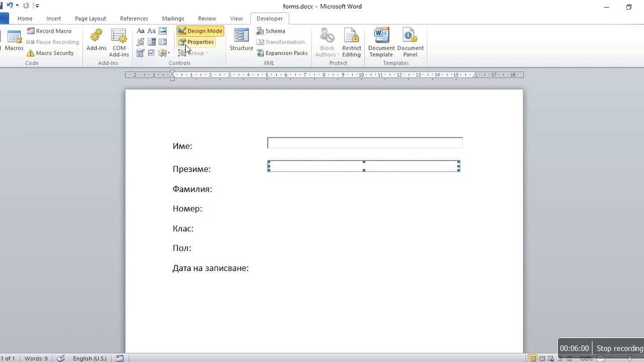644x362 pixels.
Task: Insert a Building Block Gallery control
Action: 141,42
